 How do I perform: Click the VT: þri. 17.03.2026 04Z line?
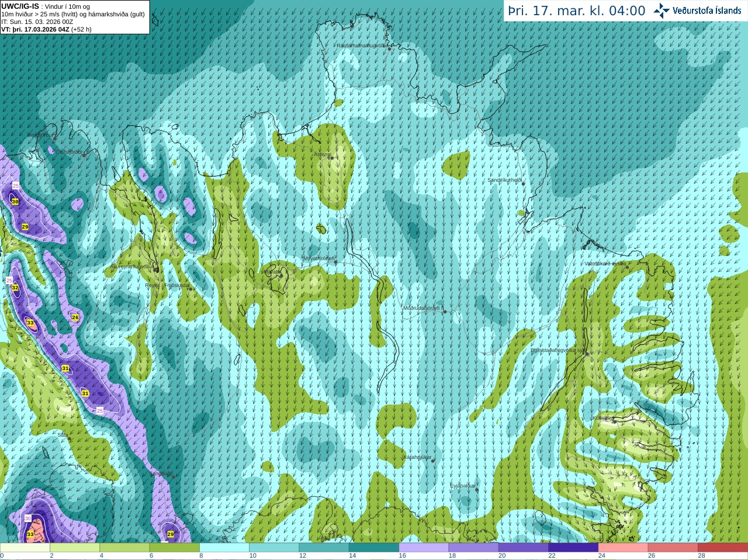click(x=47, y=29)
